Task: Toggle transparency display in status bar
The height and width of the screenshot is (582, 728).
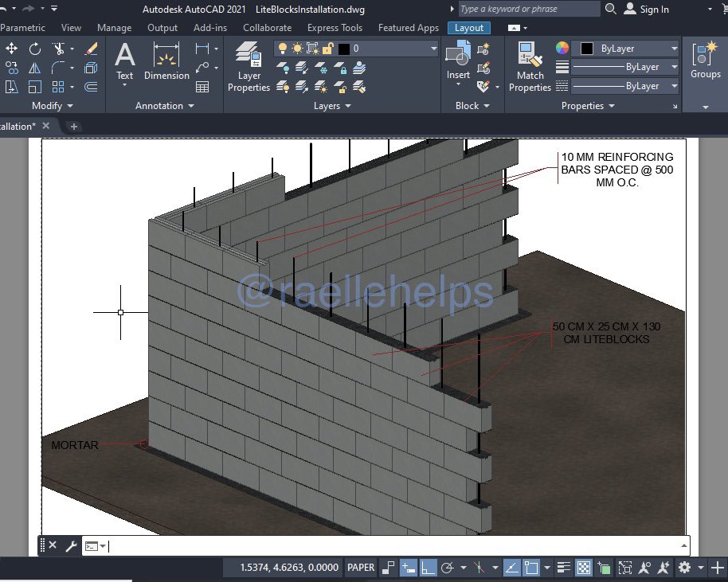Action: click(x=584, y=568)
